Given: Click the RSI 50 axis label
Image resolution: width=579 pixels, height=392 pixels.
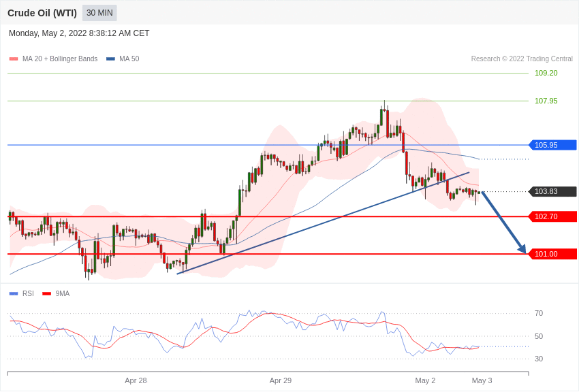Looking at the screenshot, I should [x=539, y=336].
